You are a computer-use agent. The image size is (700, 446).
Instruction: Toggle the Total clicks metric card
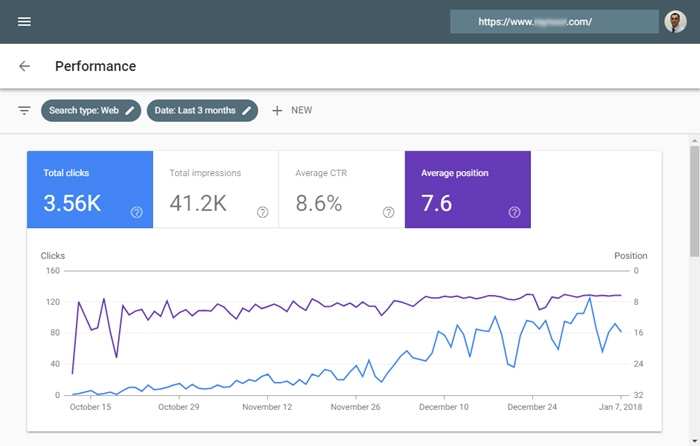click(x=90, y=189)
